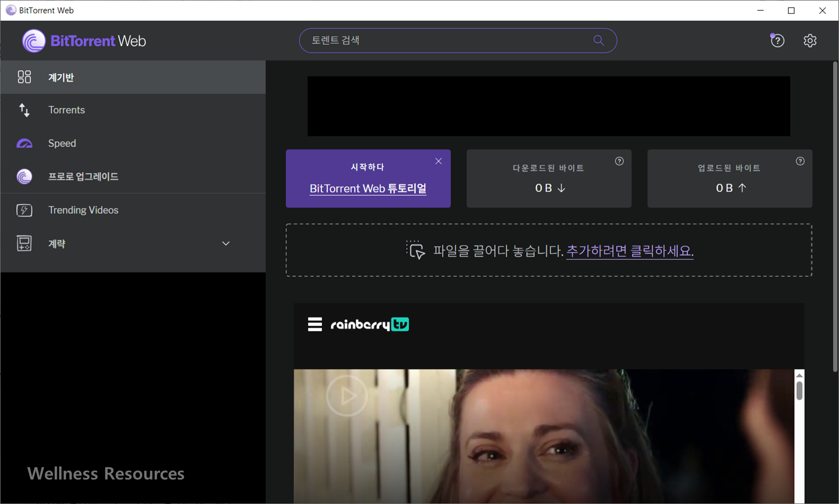
Task: Open Speed in sidebar
Action: coord(133,143)
